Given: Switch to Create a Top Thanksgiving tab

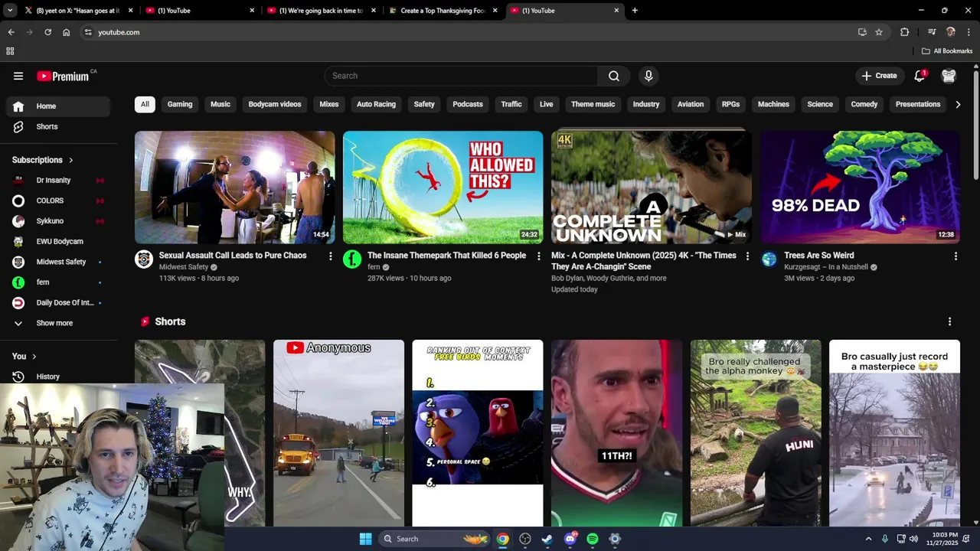Looking at the screenshot, I should coord(444,11).
